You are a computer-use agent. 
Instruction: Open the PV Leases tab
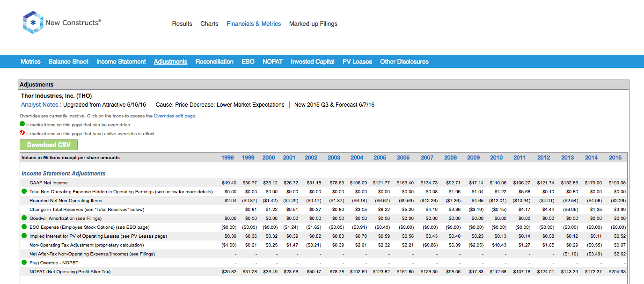(x=358, y=61)
